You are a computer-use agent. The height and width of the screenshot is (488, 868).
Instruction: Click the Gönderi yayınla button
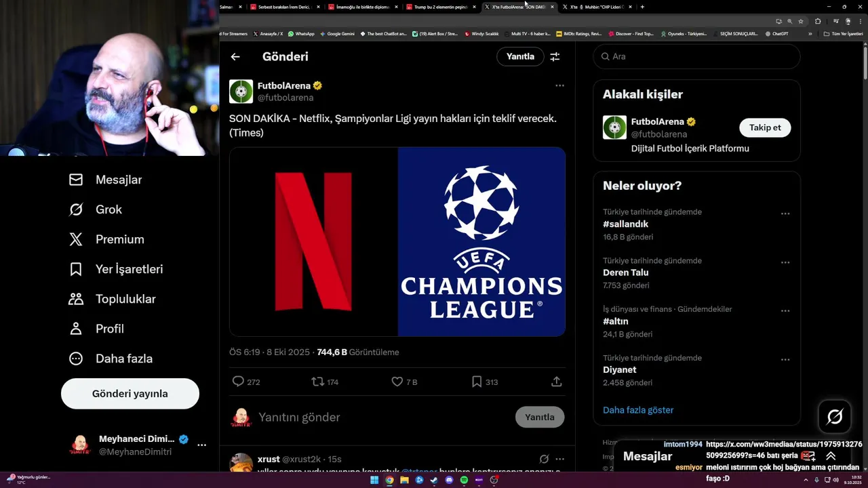coord(130,394)
